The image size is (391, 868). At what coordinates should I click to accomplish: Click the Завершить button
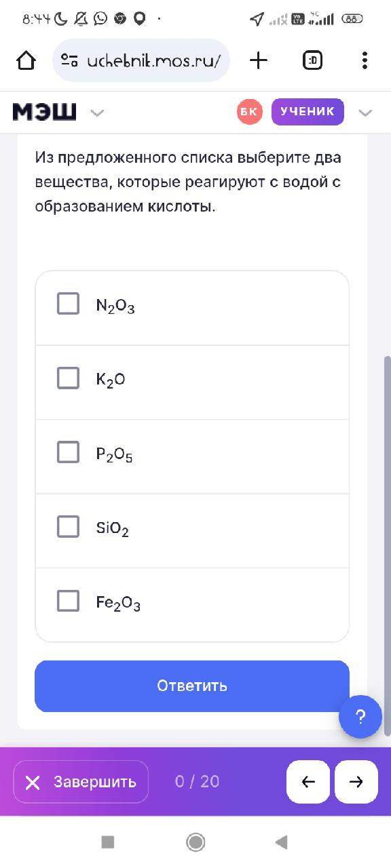point(81,782)
